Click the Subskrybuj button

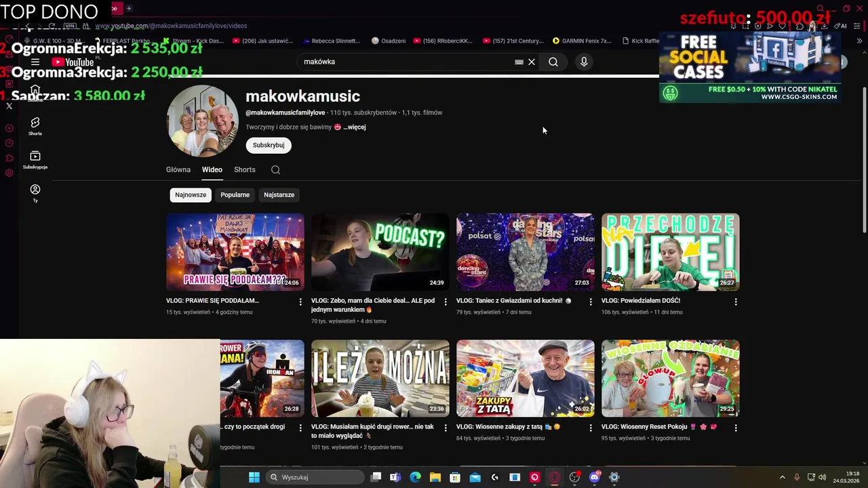(x=269, y=145)
